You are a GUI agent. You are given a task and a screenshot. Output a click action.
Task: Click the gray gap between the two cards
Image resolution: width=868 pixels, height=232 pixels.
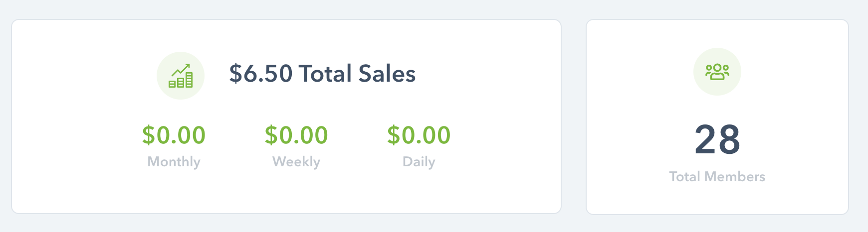click(x=574, y=117)
